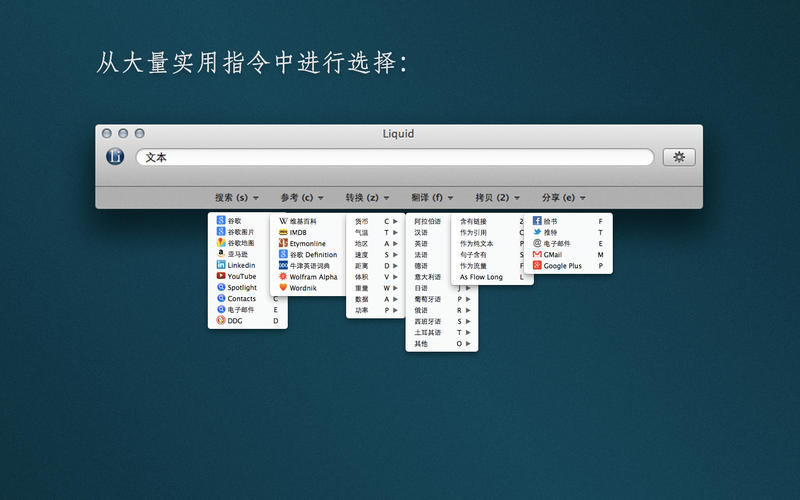This screenshot has height=500, width=800.
Task: Select 含有链接 in the copy menu
Action: [473, 221]
